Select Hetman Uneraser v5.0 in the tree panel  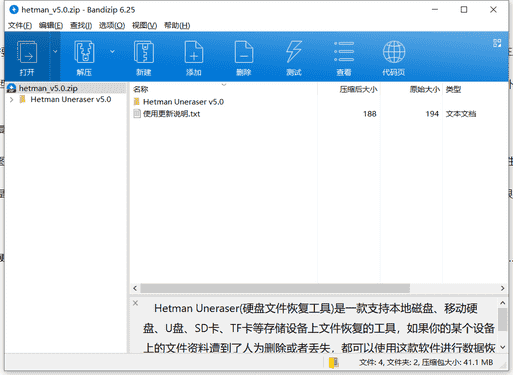71,99
